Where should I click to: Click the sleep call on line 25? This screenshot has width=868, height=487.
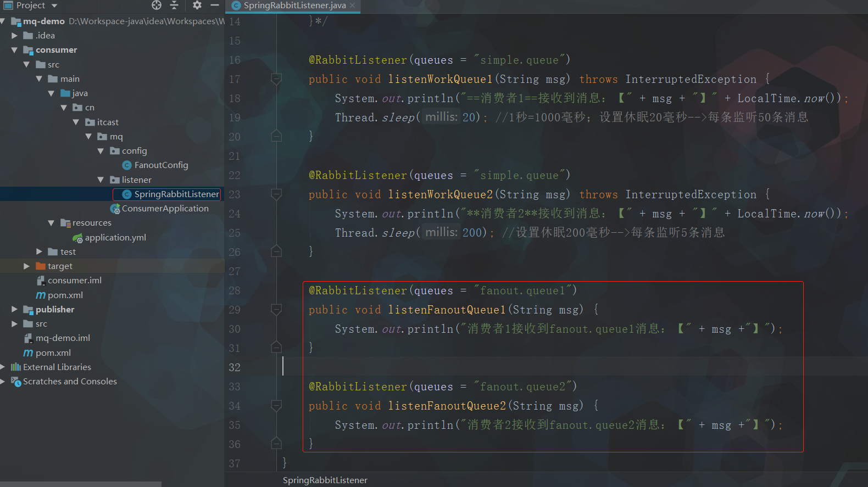(398, 233)
